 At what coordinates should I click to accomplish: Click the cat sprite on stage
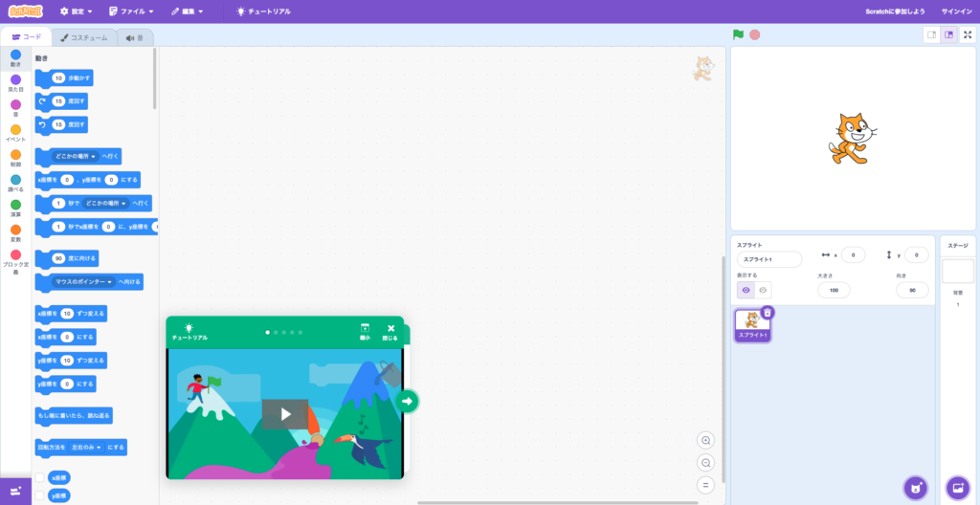(851, 139)
